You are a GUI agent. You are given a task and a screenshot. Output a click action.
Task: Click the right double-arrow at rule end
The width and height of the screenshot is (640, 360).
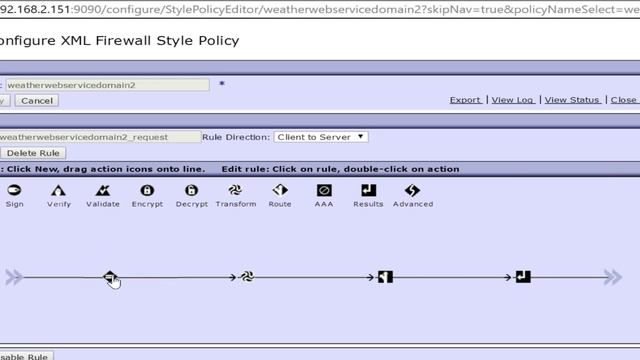coord(613,277)
